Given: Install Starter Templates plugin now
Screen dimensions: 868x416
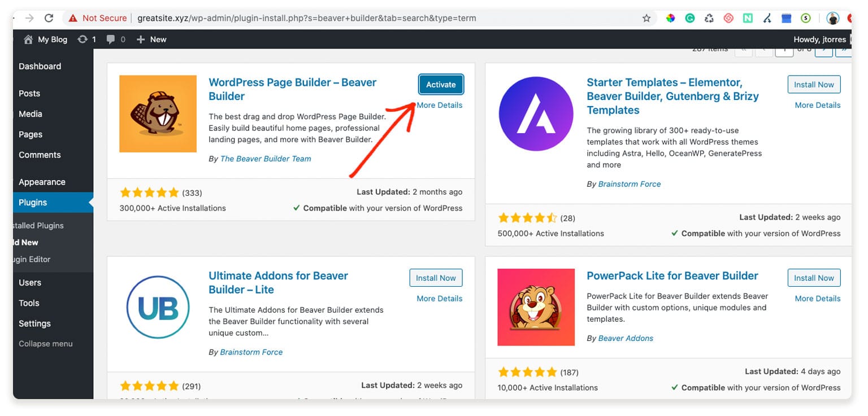Looking at the screenshot, I should tap(814, 85).
